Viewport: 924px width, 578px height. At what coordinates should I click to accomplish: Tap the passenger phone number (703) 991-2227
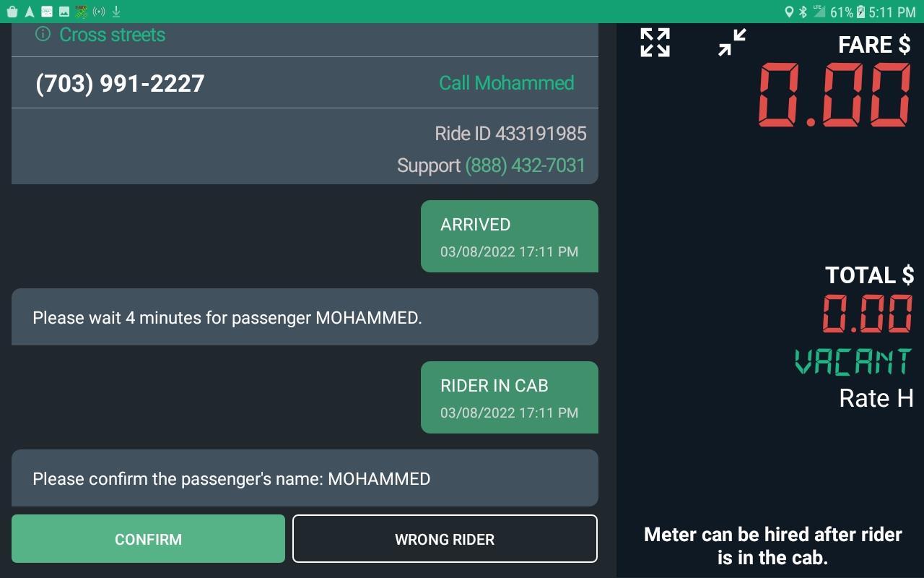(x=120, y=84)
